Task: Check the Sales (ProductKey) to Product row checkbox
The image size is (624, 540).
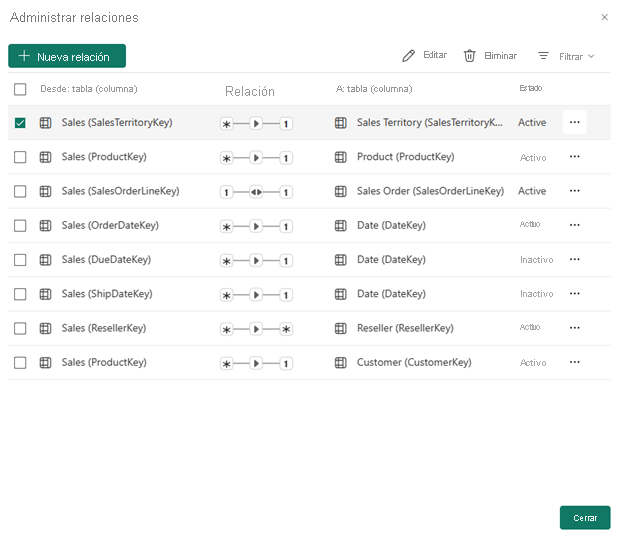Action: tap(20, 157)
